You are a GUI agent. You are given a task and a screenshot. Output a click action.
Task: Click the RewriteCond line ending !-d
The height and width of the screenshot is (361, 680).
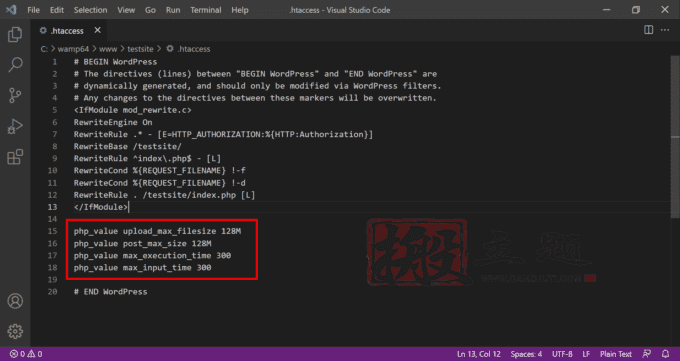click(x=160, y=183)
